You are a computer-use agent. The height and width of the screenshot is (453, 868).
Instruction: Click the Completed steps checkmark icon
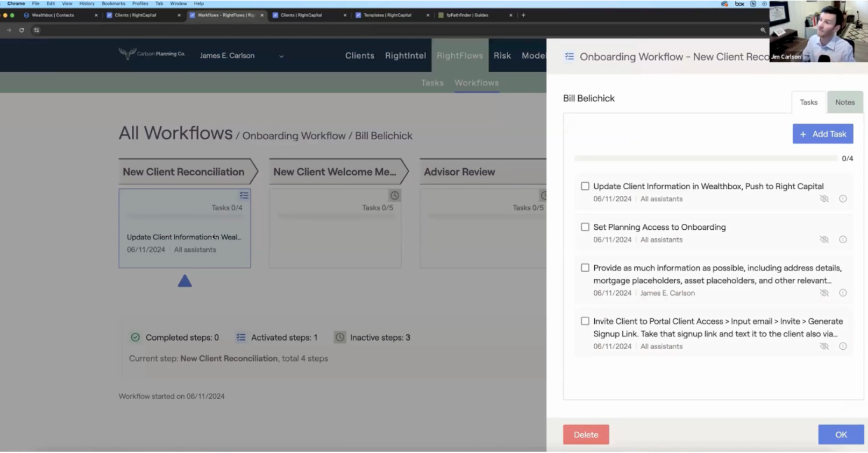[x=135, y=337]
